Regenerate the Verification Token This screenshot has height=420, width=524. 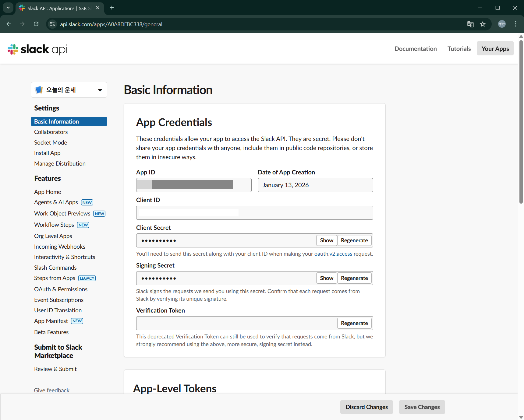pos(354,323)
